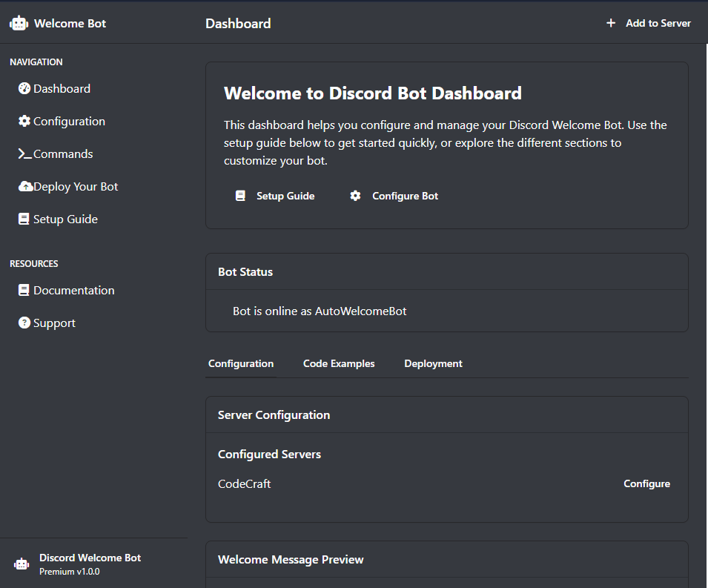Open the Commands navigation link
Image resolution: width=708 pixels, height=588 pixels.
pyautogui.click(x=63, y=154)
